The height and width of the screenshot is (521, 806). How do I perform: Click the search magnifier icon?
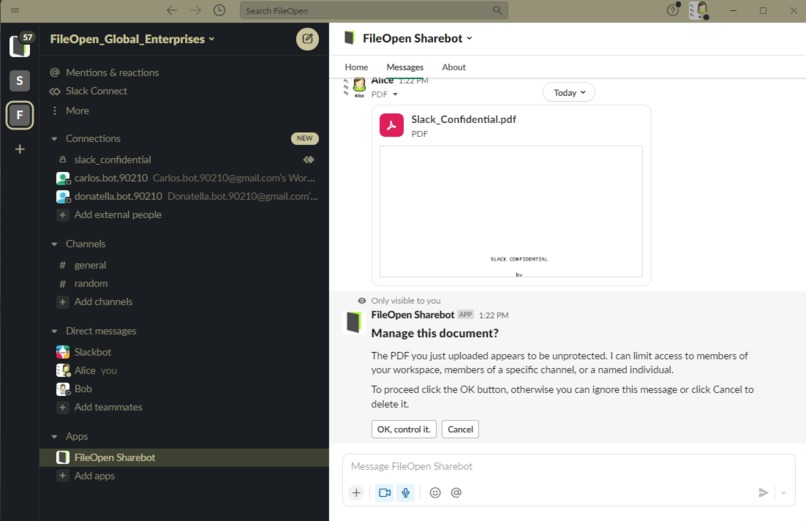[x=497, y=10]
